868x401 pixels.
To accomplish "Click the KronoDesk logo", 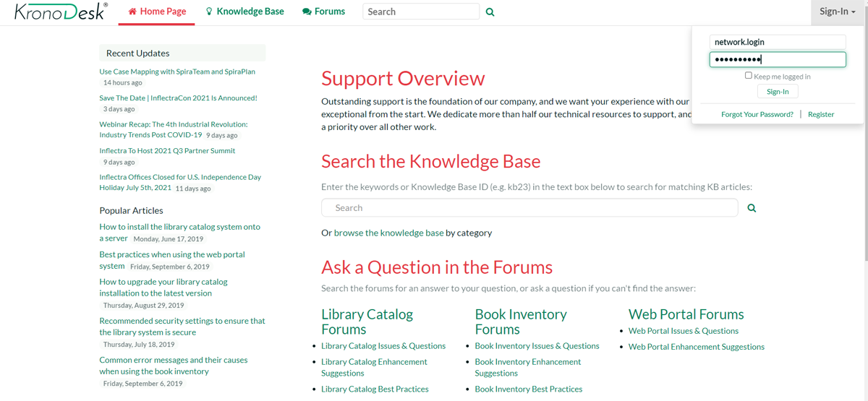I will [x=61, y=12].
